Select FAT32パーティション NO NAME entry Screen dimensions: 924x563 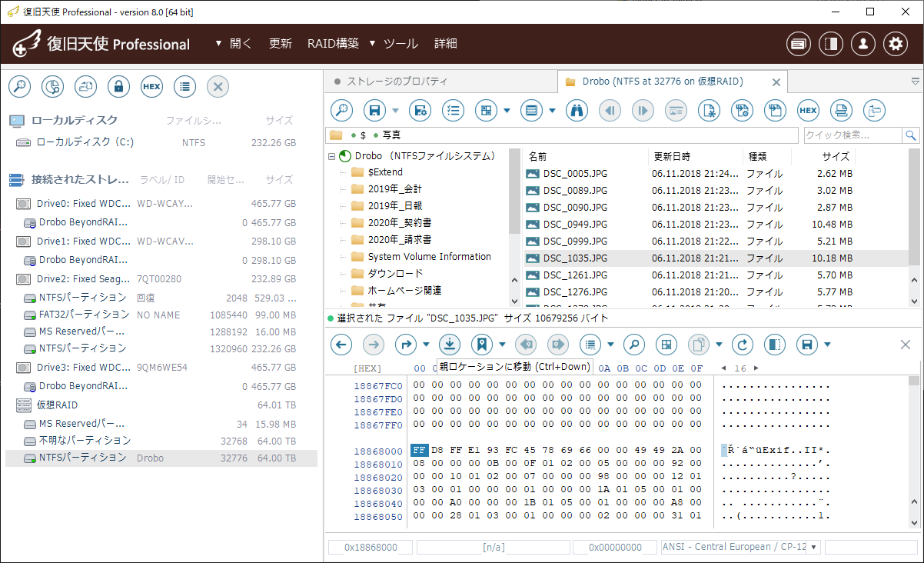click(161, 315)
